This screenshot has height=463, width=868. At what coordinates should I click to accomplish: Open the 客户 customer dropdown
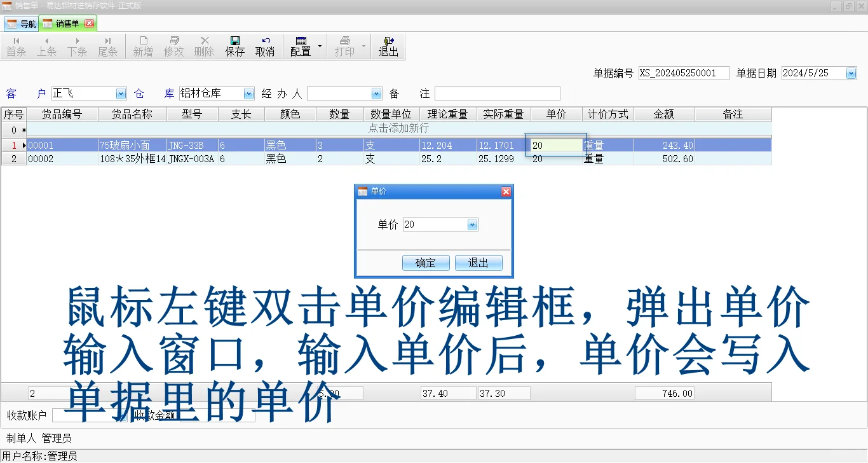(x=121, y=93)
